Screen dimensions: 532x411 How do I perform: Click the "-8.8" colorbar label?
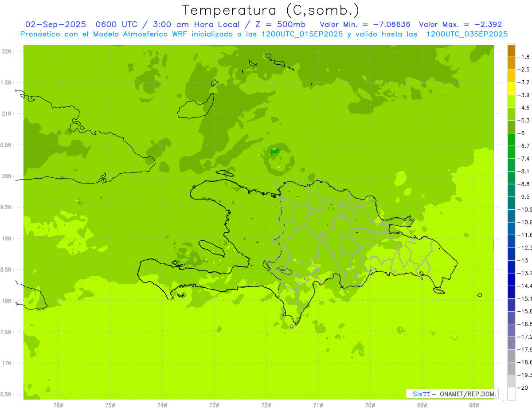[524, 184]
